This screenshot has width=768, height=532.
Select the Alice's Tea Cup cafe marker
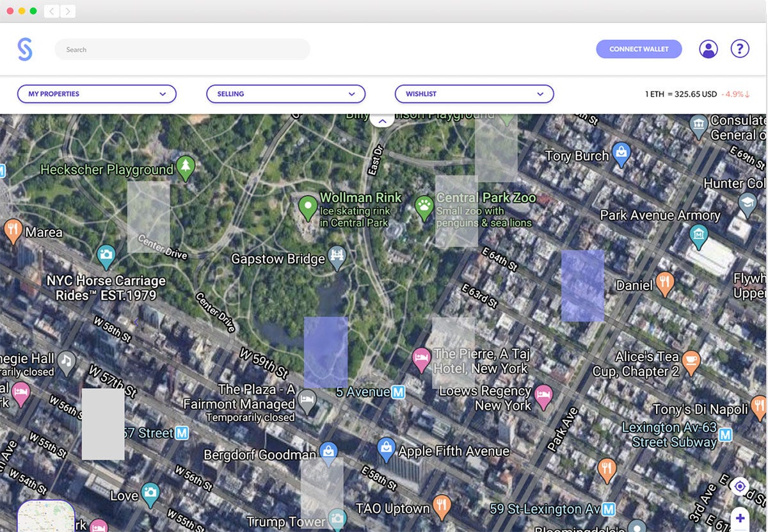(x=691, y=362)
